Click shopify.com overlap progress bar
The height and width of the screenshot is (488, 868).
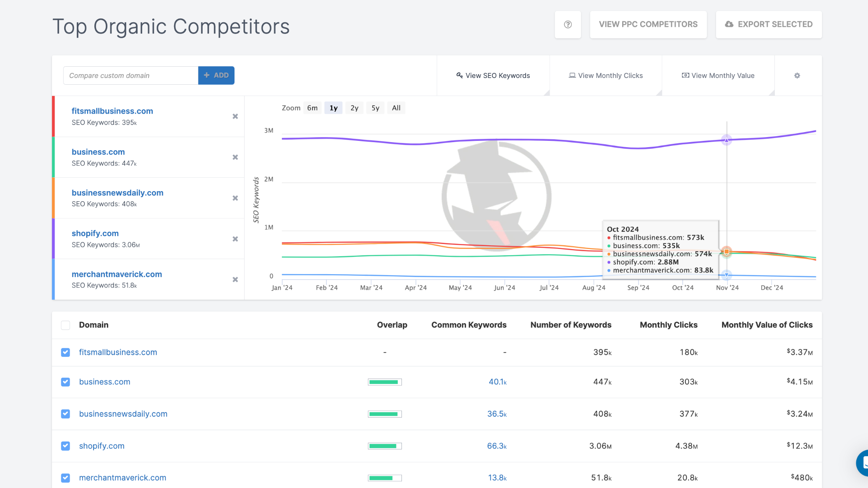point(385,446)
